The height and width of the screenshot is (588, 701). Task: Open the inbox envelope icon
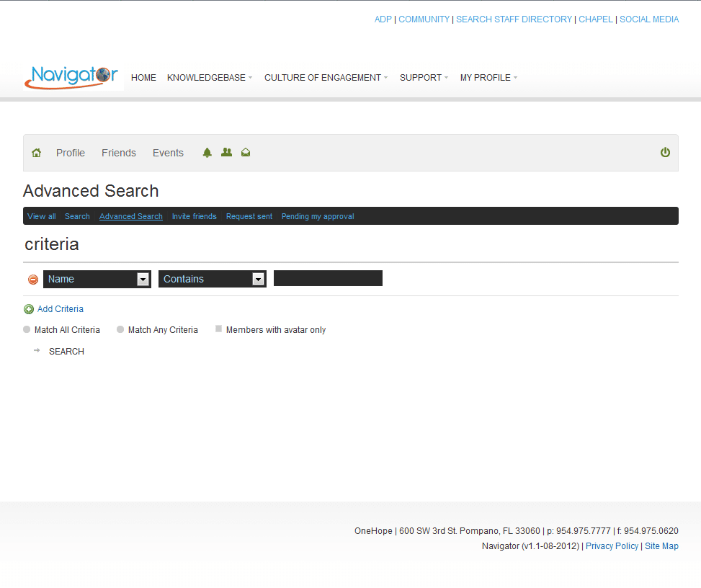point(246,153)
